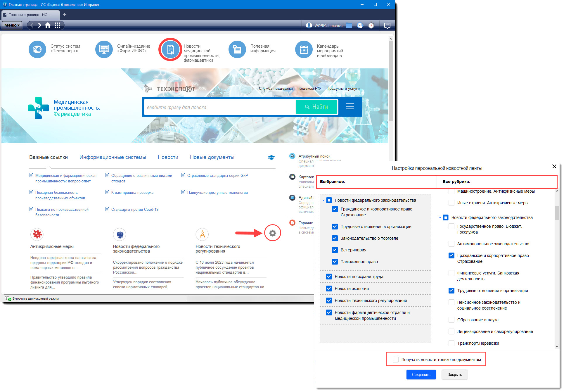The width and height of the screenshot is (564, 392).
Task: Click Закрыть button in dialog
Action: [x=455, y=375]
